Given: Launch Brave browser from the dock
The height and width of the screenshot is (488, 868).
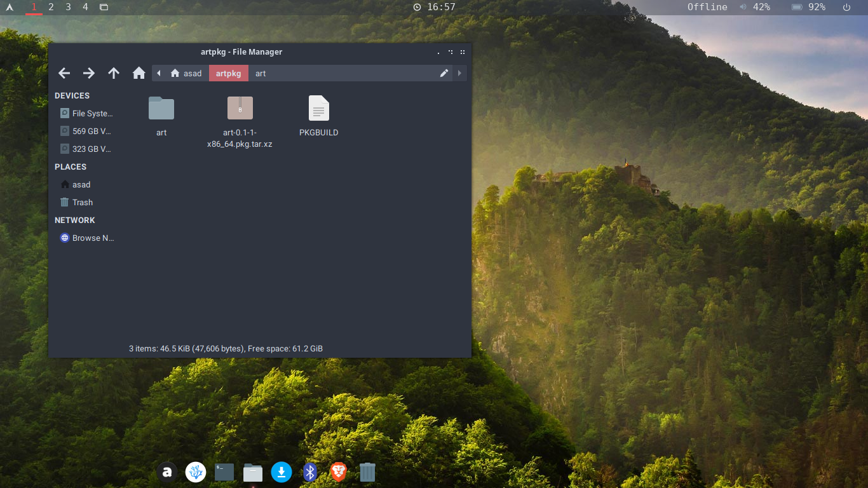Looking at the screenshot, I should [339, 472].
